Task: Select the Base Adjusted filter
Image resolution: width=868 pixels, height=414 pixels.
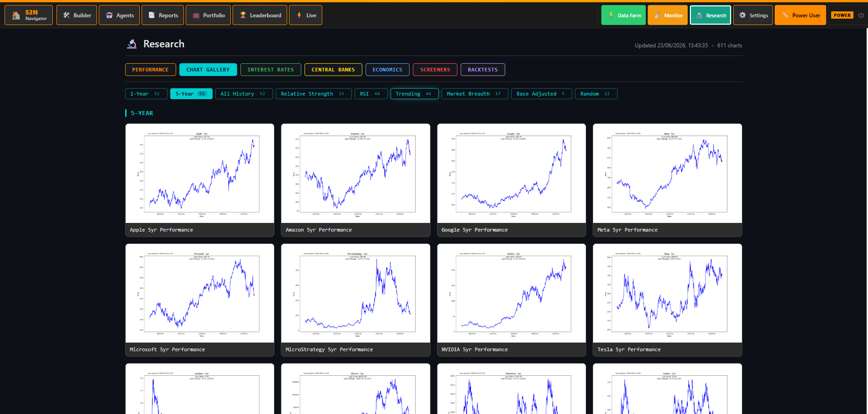Action: [541, 94]
